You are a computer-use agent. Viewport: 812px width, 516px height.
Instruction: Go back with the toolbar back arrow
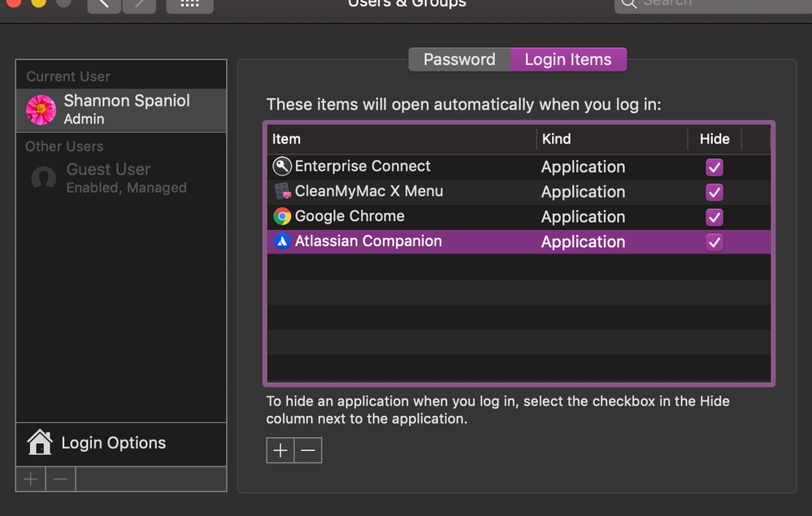104,5
